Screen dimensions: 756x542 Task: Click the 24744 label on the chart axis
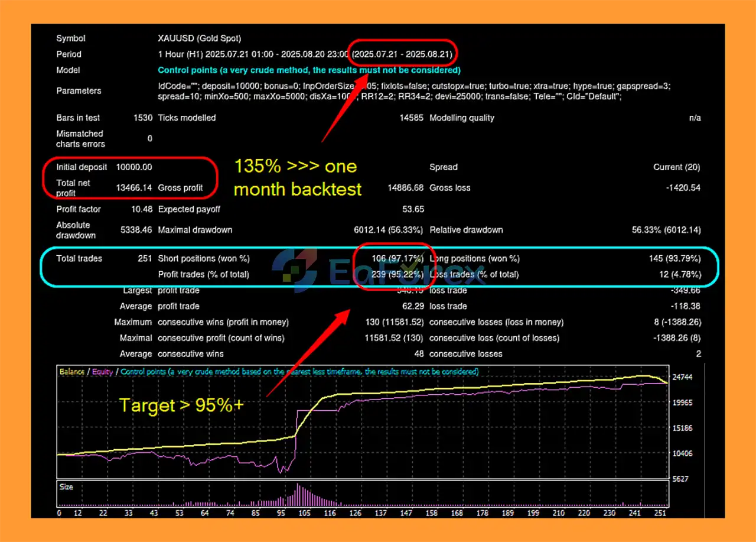pyautogui.click(x=683, y=377)
